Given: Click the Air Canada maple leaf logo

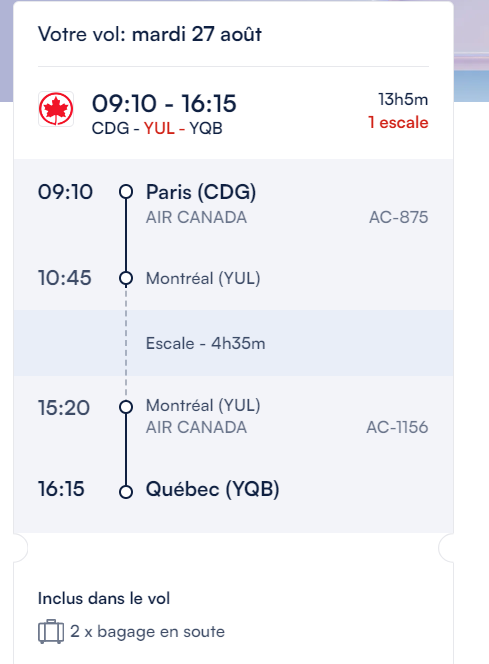Looking at the screenshot, I should (56, 109).
